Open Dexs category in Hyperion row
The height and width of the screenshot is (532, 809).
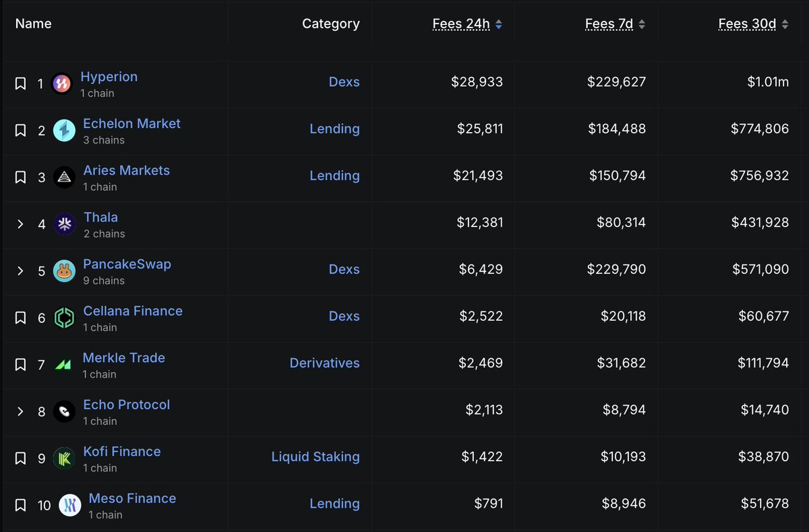344,82
